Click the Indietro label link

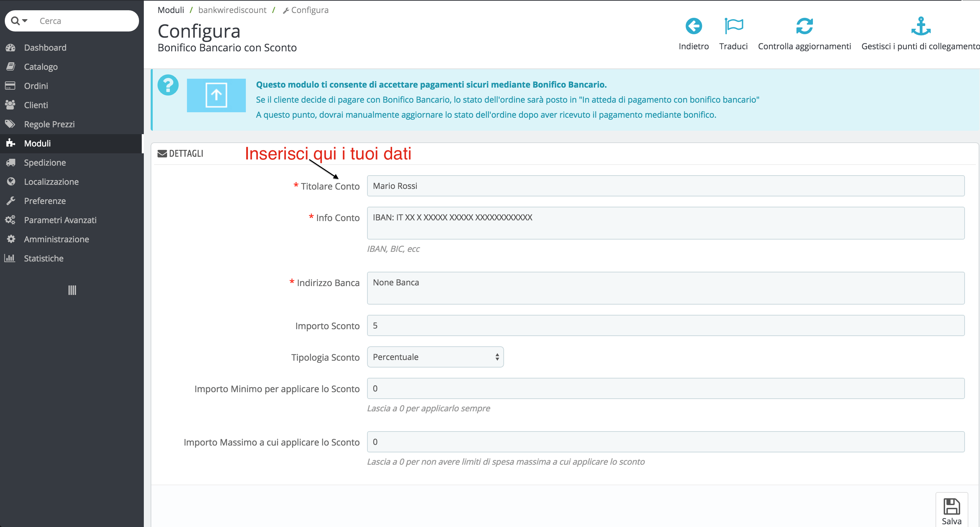coord(693,46)
